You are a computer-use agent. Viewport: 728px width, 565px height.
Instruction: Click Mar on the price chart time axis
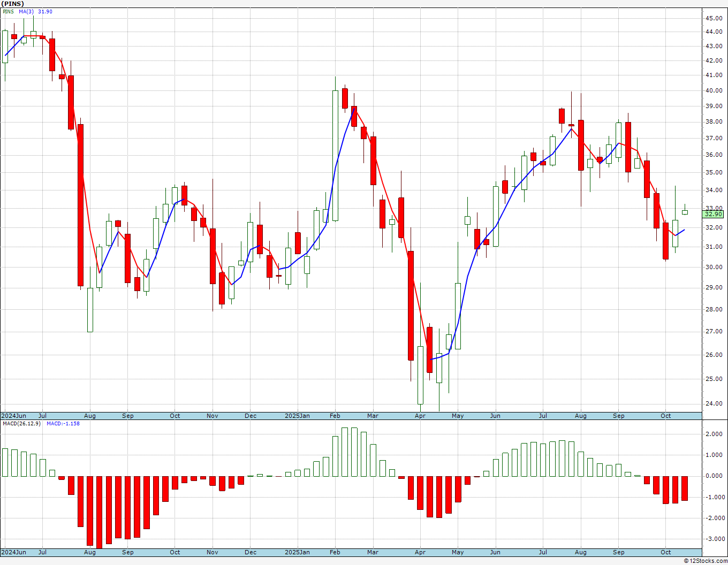click(x=373, y=416)
